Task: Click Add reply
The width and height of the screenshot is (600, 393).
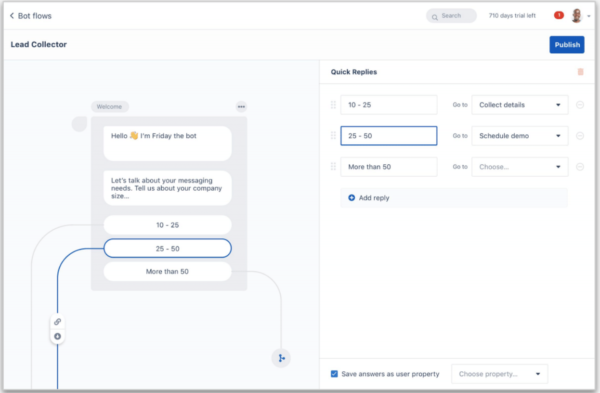Action: tap(454, 197)
